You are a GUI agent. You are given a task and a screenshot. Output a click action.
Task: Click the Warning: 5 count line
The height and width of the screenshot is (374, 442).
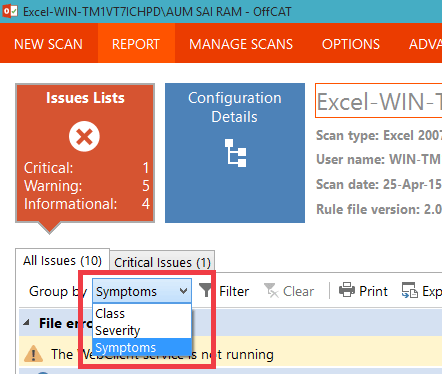pyautogui.click(x=87, y=186)
